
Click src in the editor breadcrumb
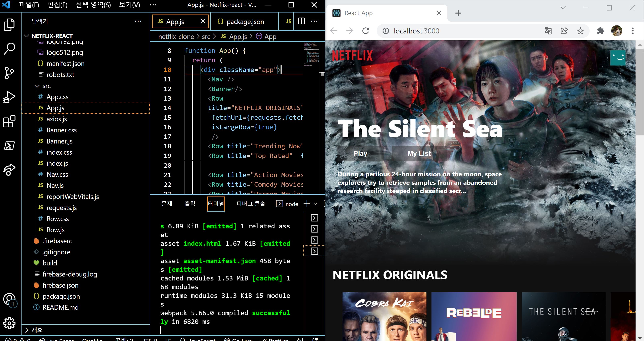pyautogui.click(x=206, y=36)
